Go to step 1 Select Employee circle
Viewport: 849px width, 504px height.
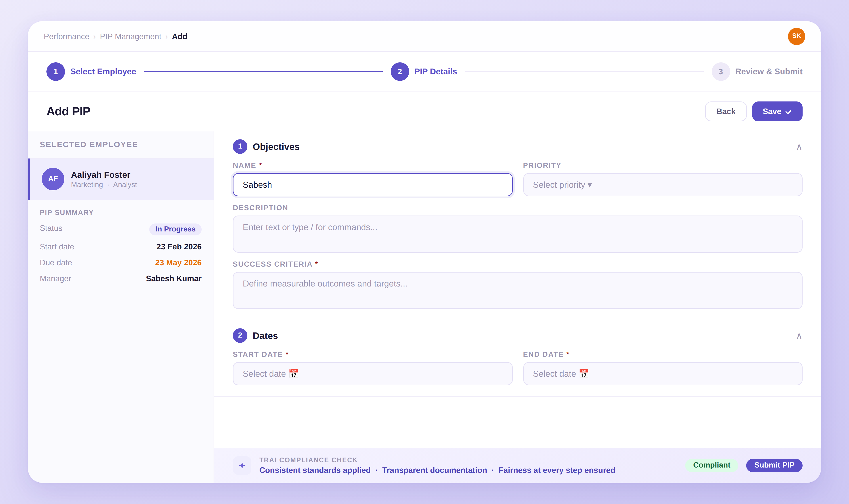pyautogui.click(x=56, y=72)
